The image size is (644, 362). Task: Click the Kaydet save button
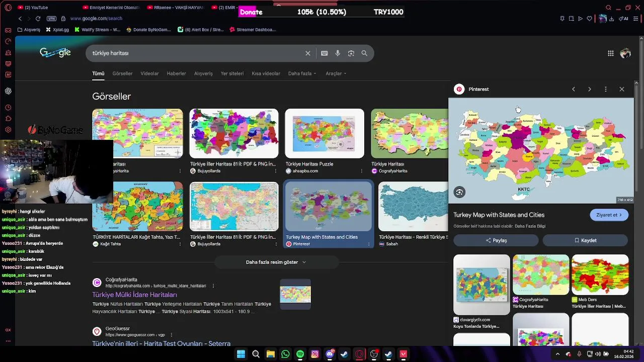point(585,240)
